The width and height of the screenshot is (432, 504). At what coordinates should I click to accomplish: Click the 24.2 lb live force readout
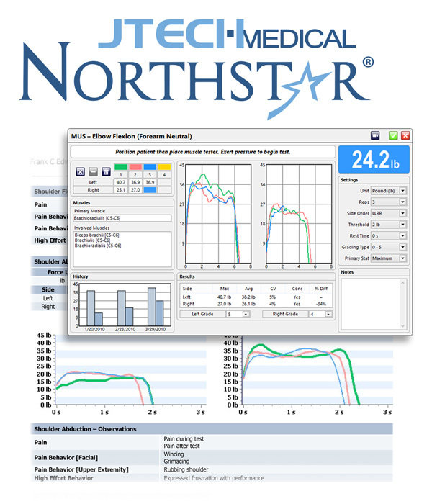pos(374,159)
